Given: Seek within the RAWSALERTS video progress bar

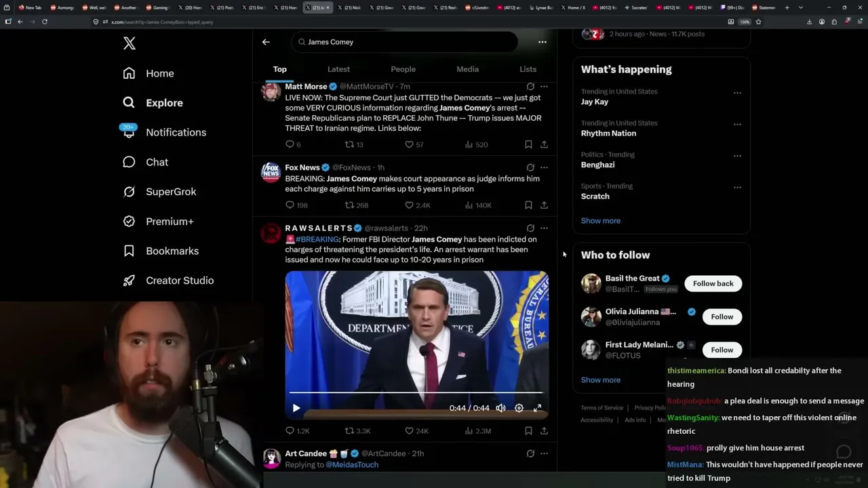Looking at the screenshot, I should (416, 392).
